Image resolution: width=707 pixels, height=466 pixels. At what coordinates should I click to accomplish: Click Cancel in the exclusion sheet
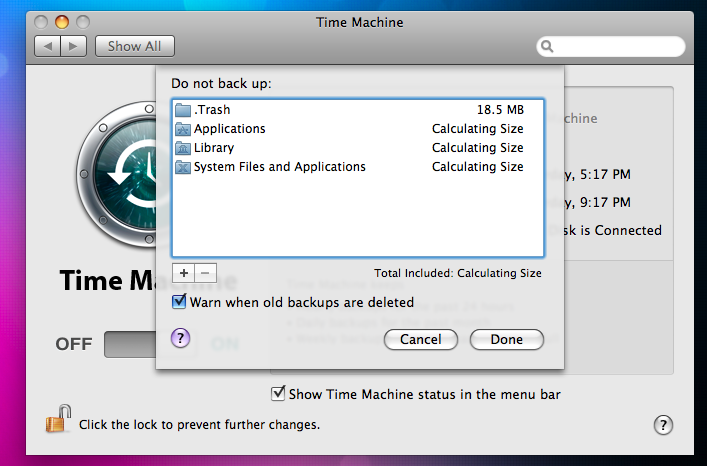coord(421,339)
